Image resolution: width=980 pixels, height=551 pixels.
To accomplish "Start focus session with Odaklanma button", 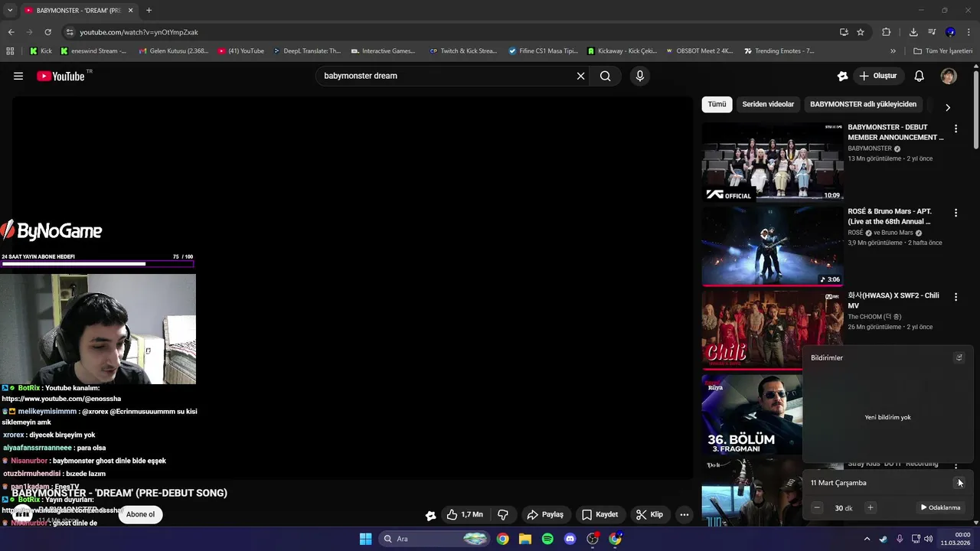I will coord(940,507).
